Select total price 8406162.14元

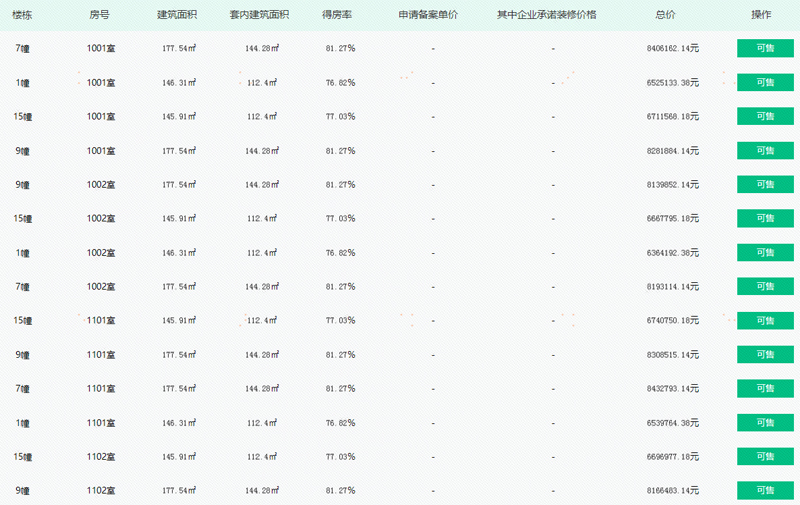(672, 48)
